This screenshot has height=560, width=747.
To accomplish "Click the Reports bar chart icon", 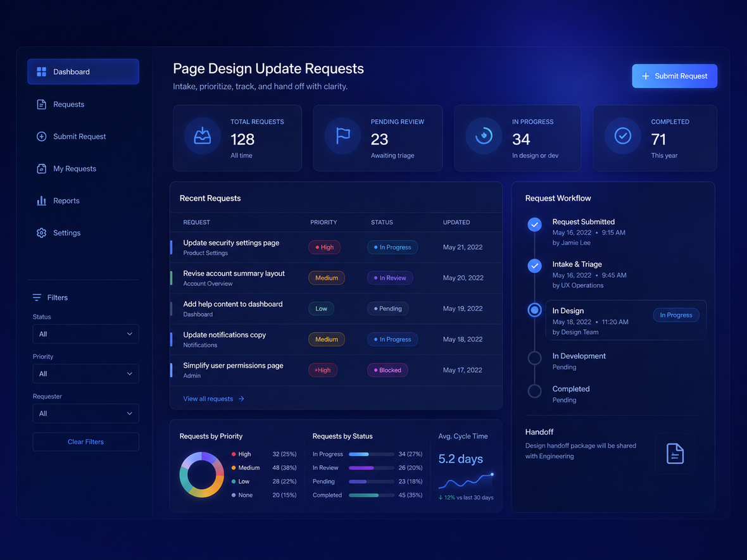I will [x=41, y=201].
